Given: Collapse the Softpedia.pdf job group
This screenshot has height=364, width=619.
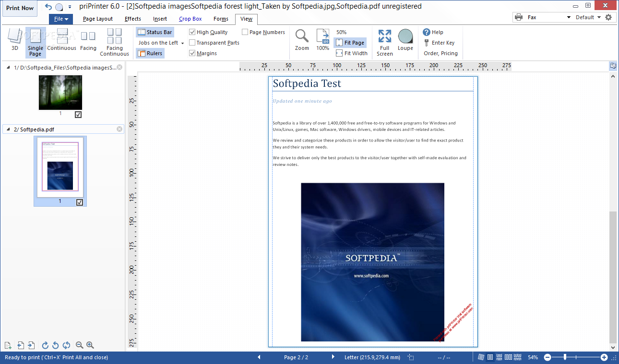Looking at the screenshot, I should (x=8, y=129).
